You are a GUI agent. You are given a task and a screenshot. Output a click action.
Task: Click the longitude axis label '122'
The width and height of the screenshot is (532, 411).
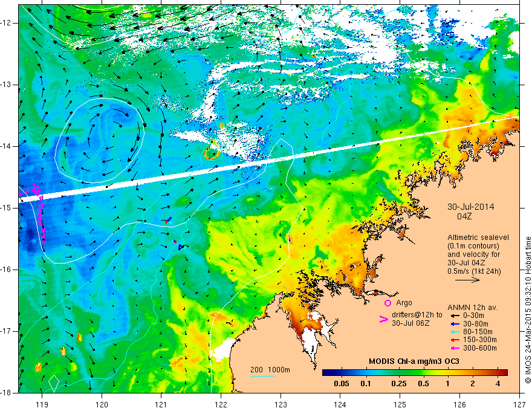pyautogui.click(x=221, y=404)
